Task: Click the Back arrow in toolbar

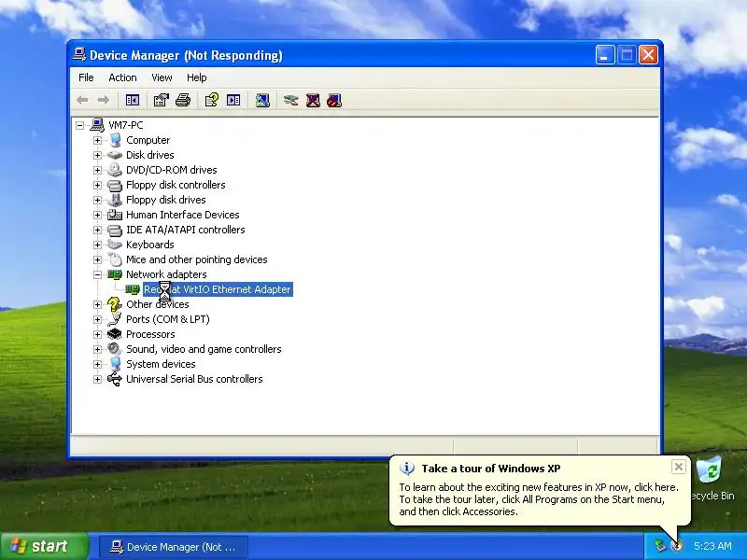Action: coord(82,100)
